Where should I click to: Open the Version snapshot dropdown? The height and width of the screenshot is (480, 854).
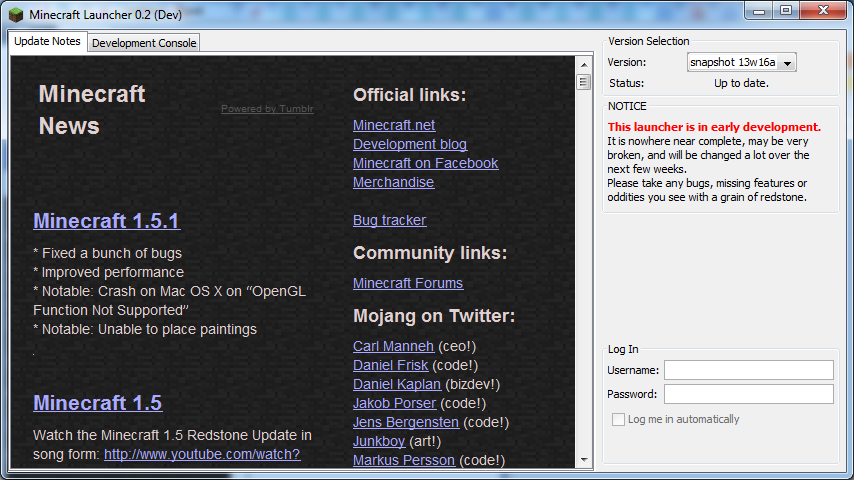tap(787, 63)
